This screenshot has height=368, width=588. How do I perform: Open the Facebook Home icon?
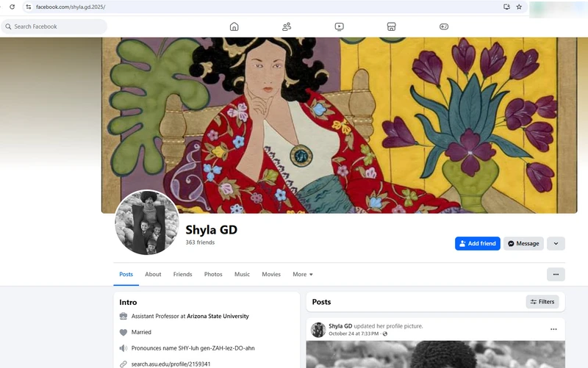[x=234, y=26]
